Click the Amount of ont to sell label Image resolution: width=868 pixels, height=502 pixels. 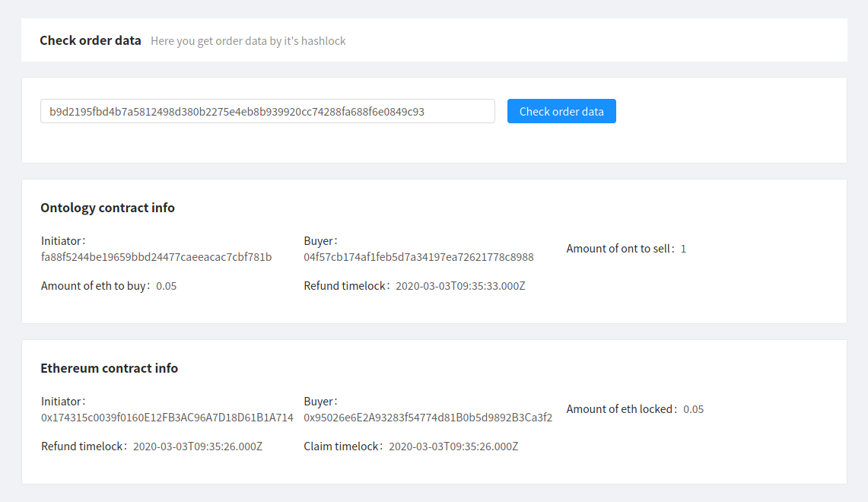point(620,249)
